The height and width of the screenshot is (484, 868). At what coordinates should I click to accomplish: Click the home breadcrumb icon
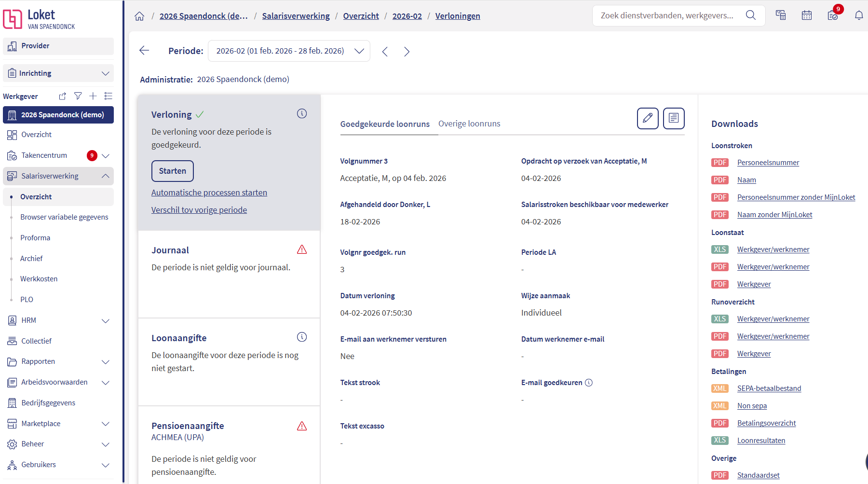click(139, 16)
